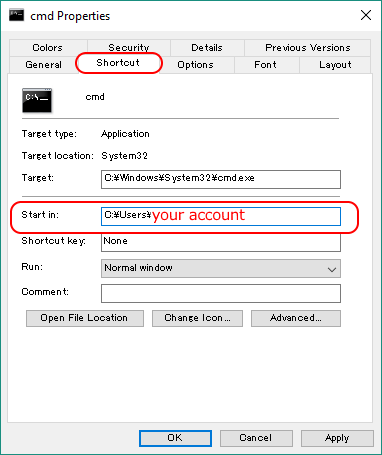The height and width of the screenshot is (455, 382).
Task: Close the cmd Properties dialog
Action: (x=366, y=15)
